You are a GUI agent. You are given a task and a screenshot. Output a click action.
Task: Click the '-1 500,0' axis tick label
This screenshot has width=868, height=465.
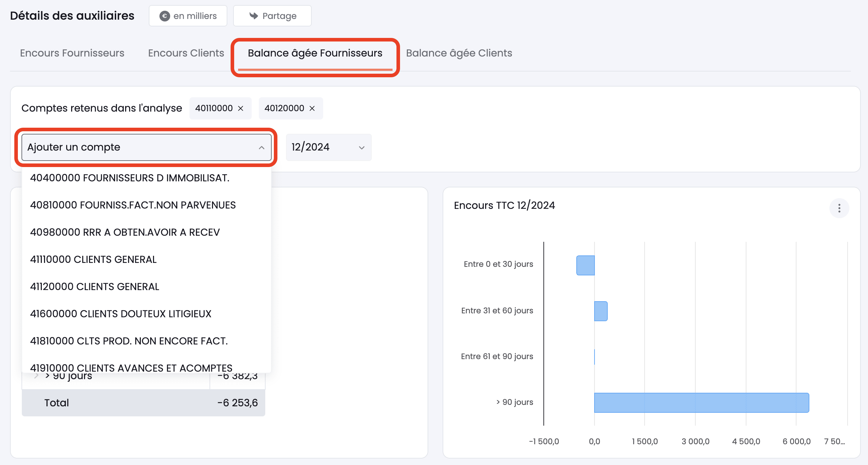coord(544,441)
